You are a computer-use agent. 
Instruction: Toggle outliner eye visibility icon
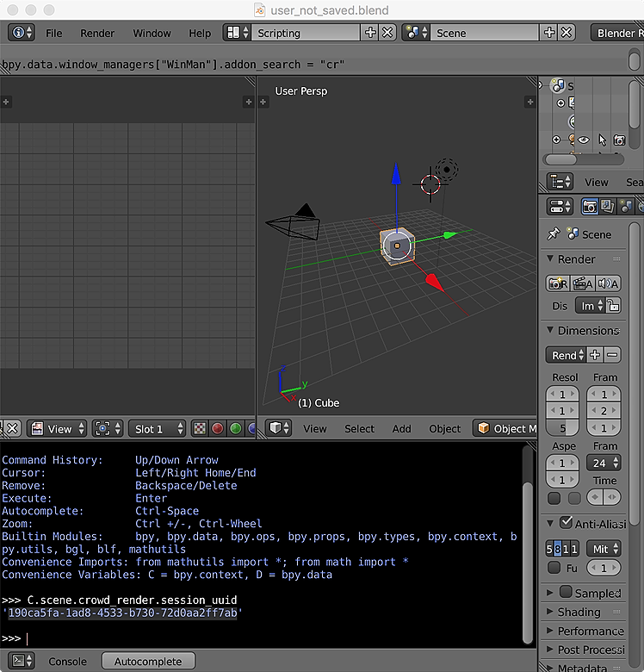tap(583, 140)
